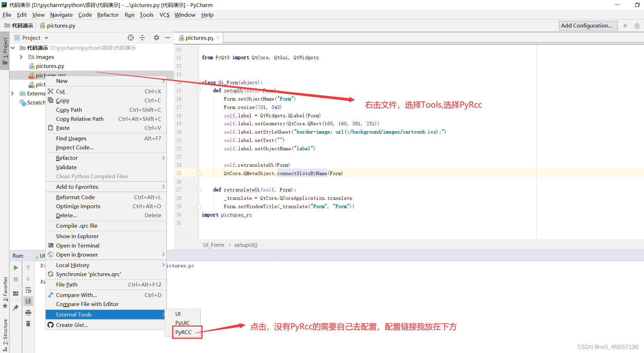
Task: Fold the setupUi method in gutter
Action: (199, 91)
